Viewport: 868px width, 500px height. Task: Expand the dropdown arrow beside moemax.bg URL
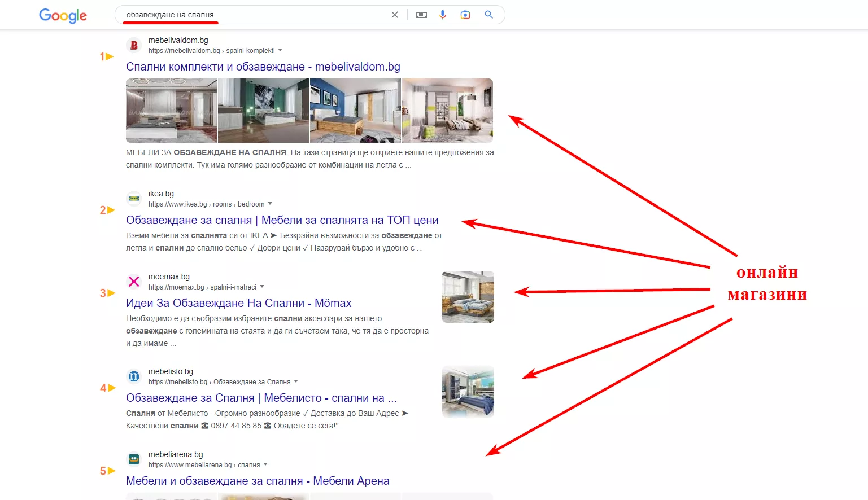tap(262, 287)
